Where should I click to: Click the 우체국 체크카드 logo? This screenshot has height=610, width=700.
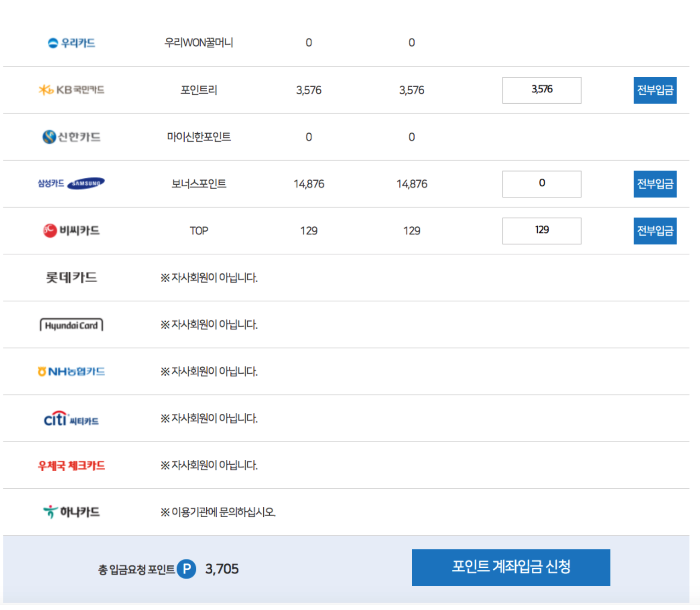click(71, 465)
